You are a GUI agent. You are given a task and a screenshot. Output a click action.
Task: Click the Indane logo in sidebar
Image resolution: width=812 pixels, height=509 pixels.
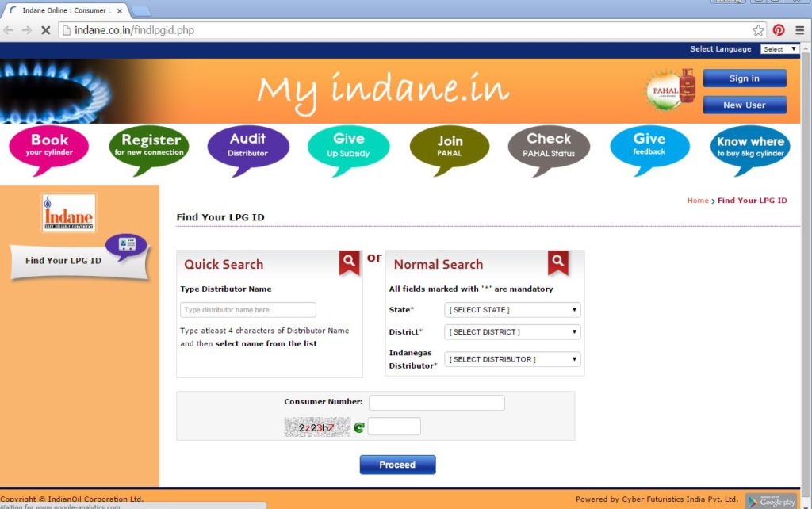(69, 212)
